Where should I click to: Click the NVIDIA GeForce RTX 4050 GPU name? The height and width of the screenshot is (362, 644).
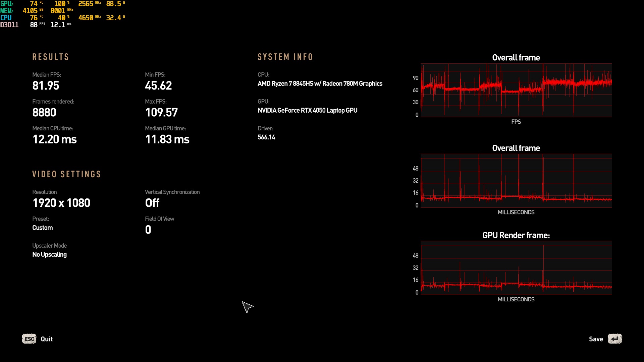point(307,111)
